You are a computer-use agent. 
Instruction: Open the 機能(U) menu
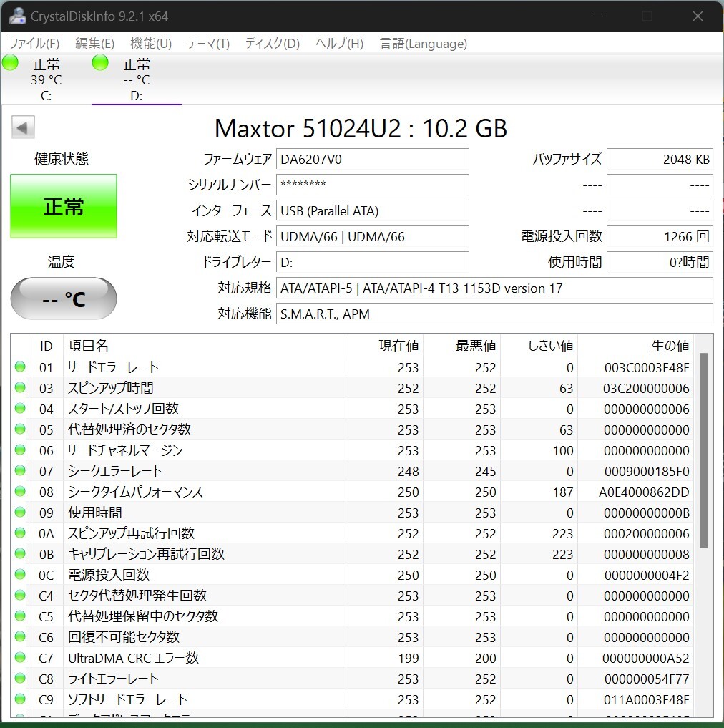(150, 44)
